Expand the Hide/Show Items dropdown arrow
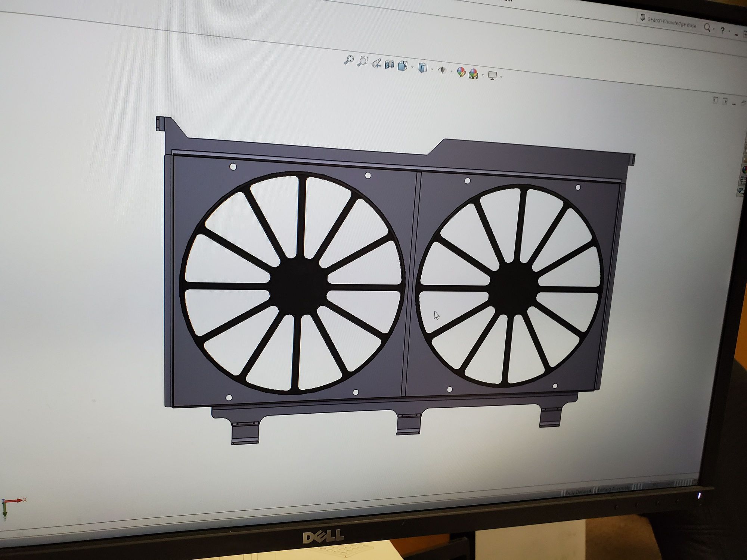This screenshot has width=747, height=560. pyautogui.click(x=452, y=71)
